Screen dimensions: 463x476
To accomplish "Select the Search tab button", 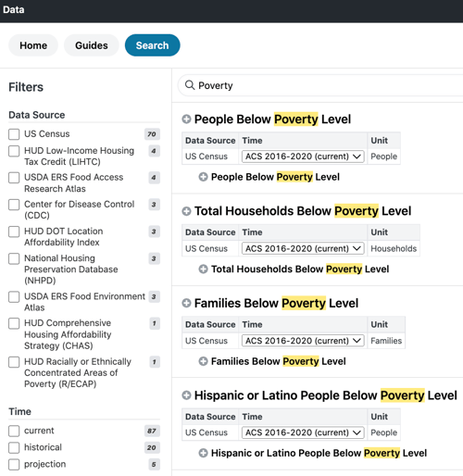I will coord(152,45).
